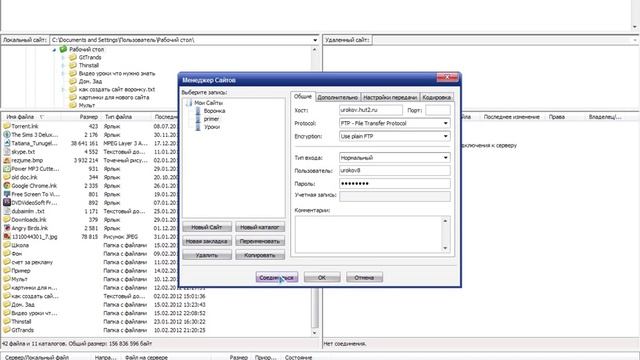Click the Рабочий стол desktop icon in tree
The width and height of the screenshot is (640, 360).
tap(63, 49)
